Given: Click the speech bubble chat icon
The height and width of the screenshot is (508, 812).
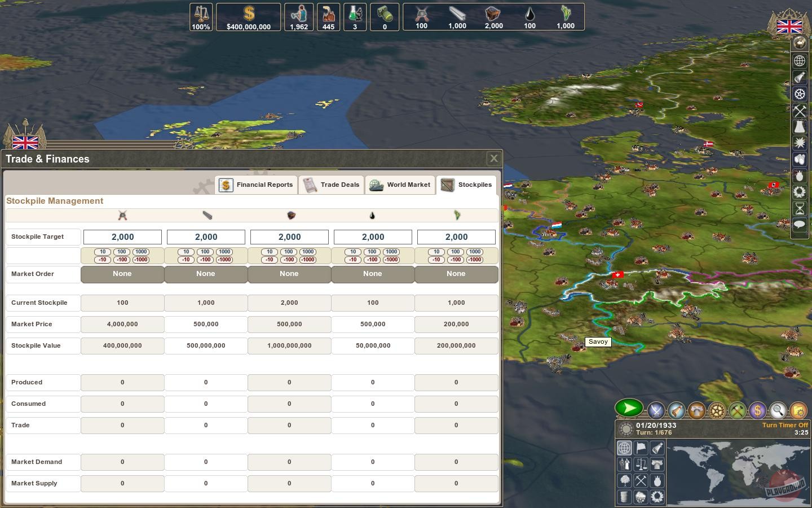Looking at the screenshot, I should 800,225.
